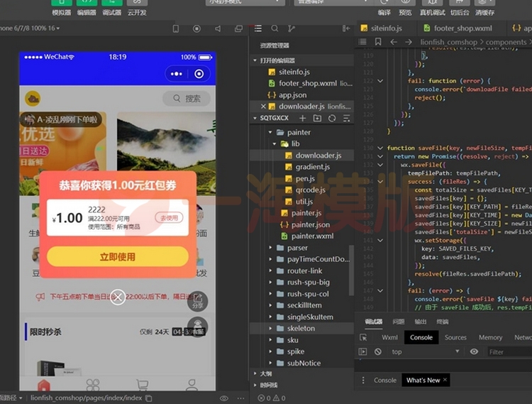
Task: Switch to the Memory devtools tab
Action: click(x=490, y=337)
